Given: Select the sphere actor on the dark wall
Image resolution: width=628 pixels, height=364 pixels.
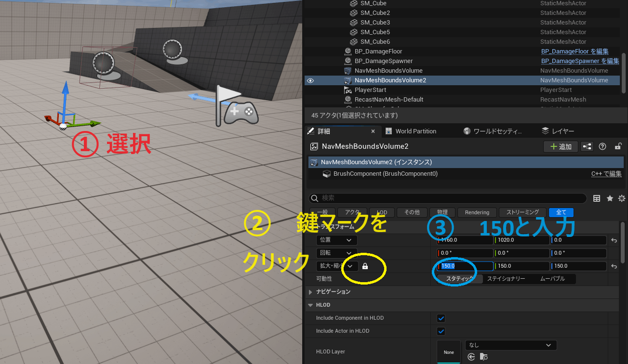Looking at the screenshot, I should point(172,51).
